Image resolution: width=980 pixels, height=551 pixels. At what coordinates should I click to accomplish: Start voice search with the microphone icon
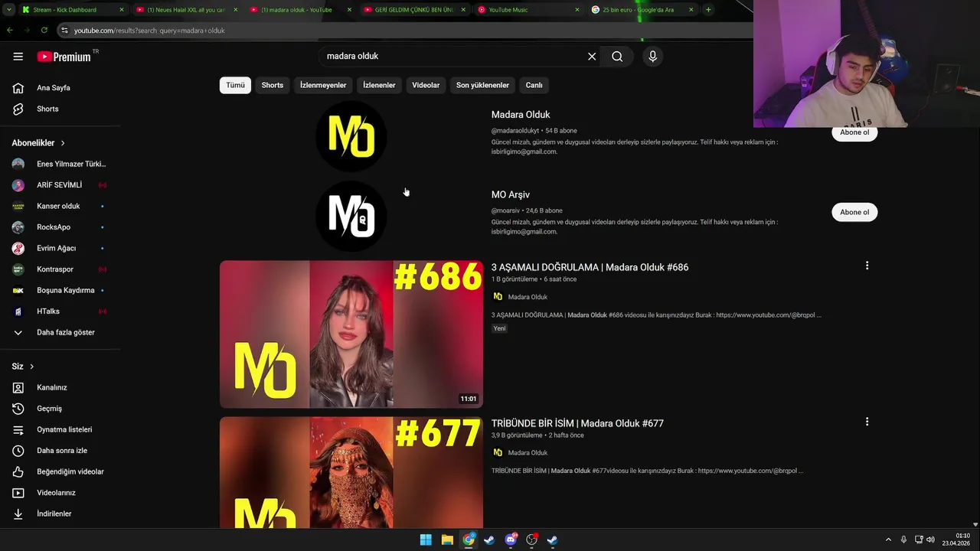pos(652,57)
